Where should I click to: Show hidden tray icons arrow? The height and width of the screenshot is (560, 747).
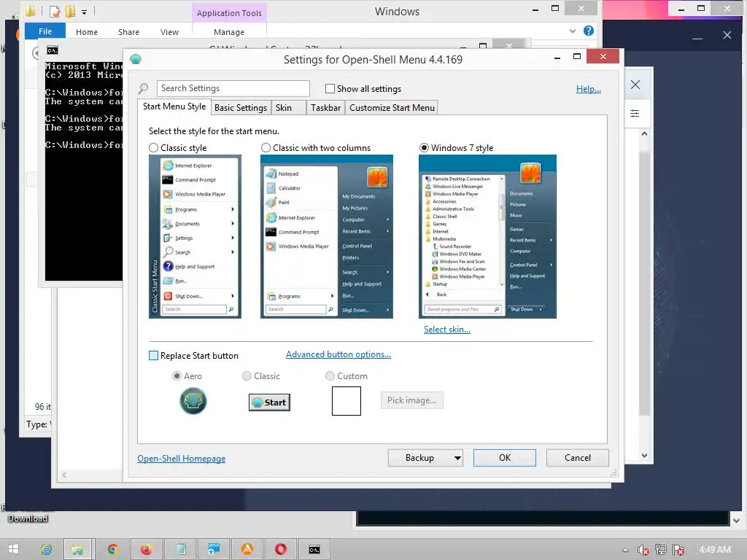(x=625, y=550)
